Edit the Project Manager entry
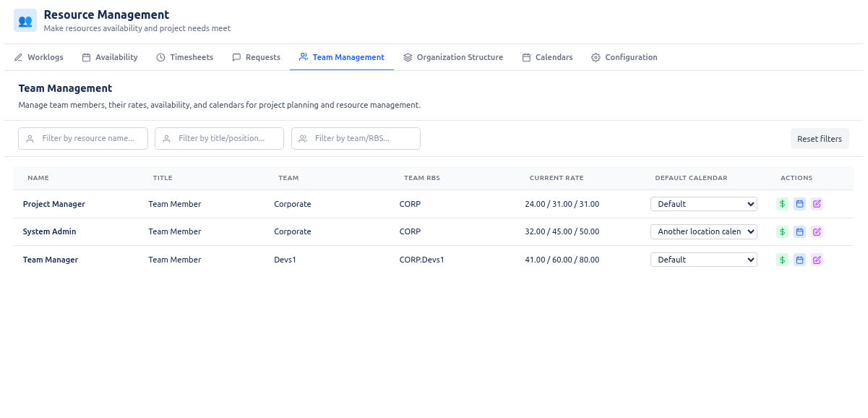The height and width of the screenshot is (418, 868). point(817,204)
